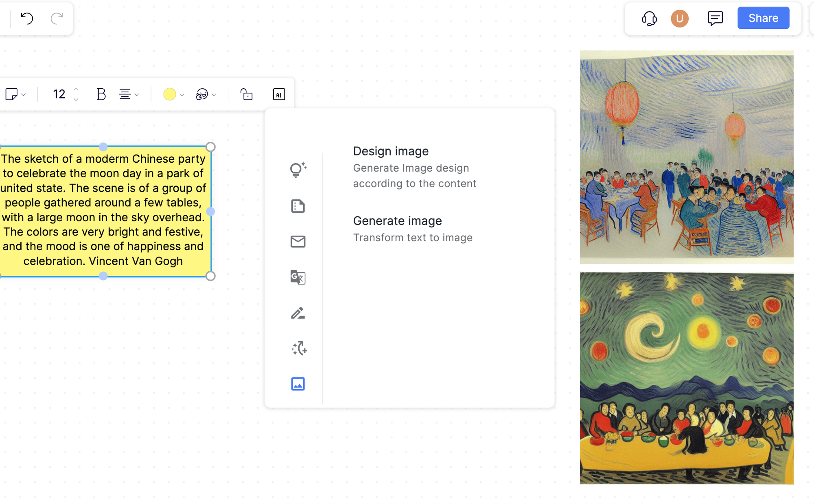Expand the fill color dropdown arrow
Viewport: 814px width, 504px height.
click(x=182, y=95)
